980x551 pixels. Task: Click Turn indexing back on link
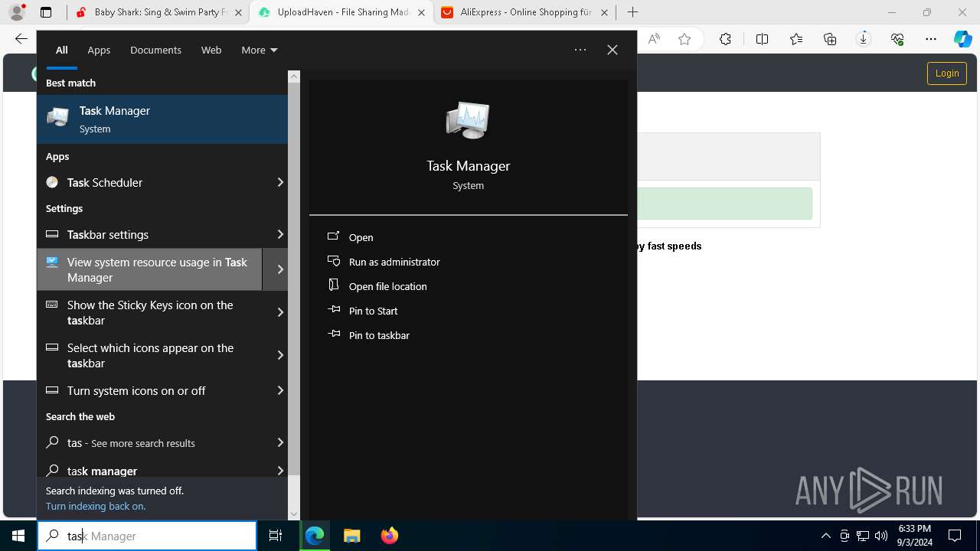(x=96, y=506)
